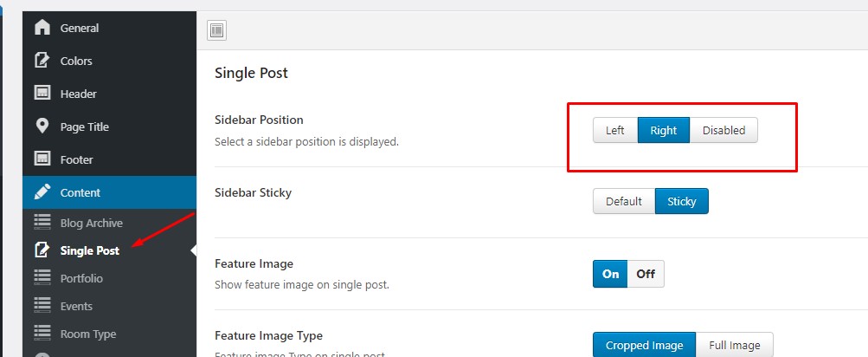Turn Feature Image On
The height and width of the screenshot is (357, 868).
611,274
